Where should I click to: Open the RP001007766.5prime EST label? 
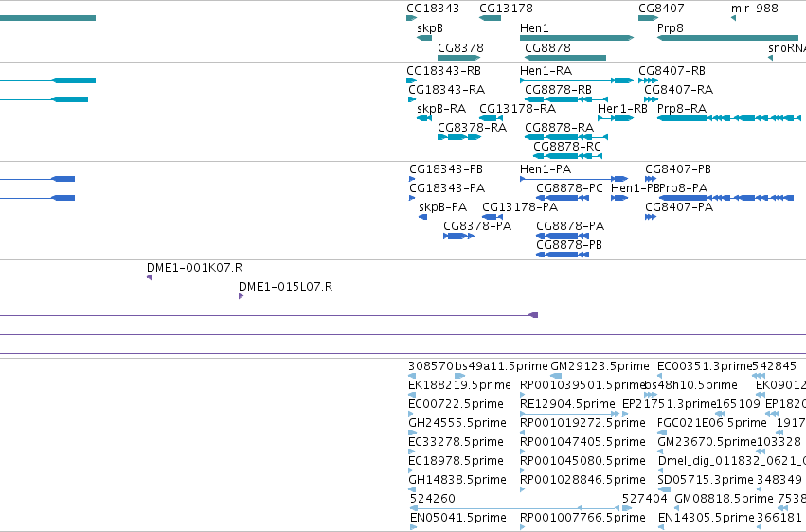pyautogui.click(x=582, y=518)
